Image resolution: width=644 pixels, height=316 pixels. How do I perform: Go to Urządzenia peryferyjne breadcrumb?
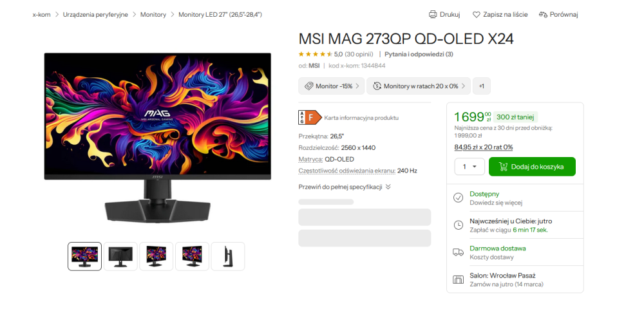[x=95, y=14]
